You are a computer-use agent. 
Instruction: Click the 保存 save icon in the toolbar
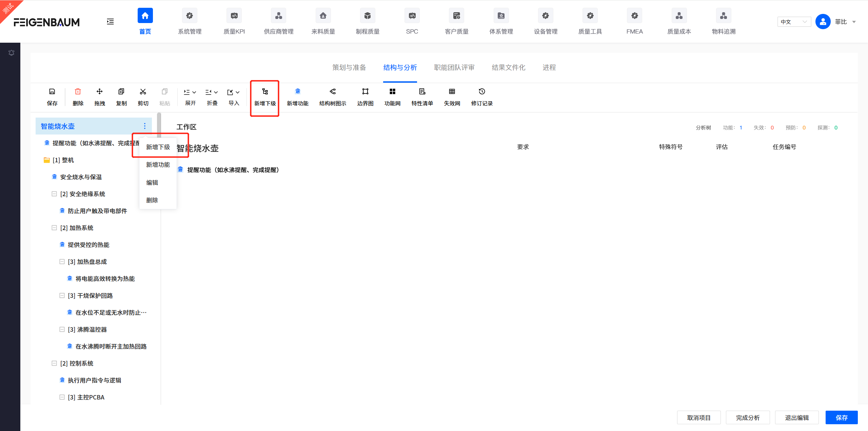click(52, 96)
